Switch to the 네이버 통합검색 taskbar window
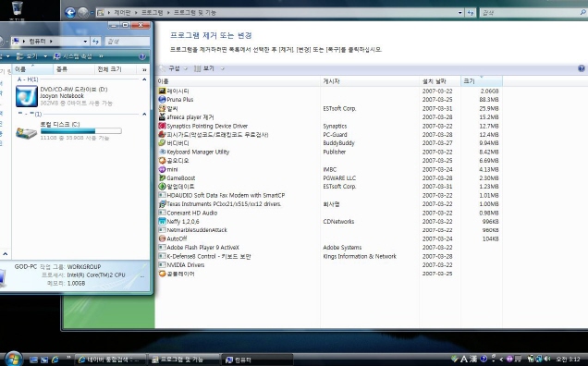The width and height of the screenshot is (588, 366). point(110,360)
